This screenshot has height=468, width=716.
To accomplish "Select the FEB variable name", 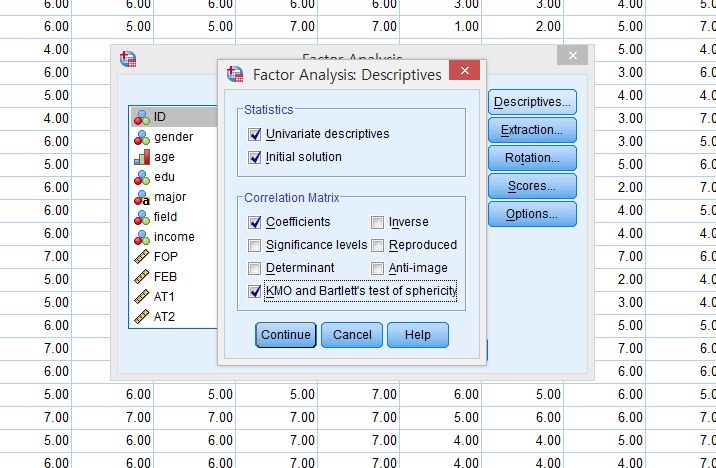I will click(x=165, y=277).
